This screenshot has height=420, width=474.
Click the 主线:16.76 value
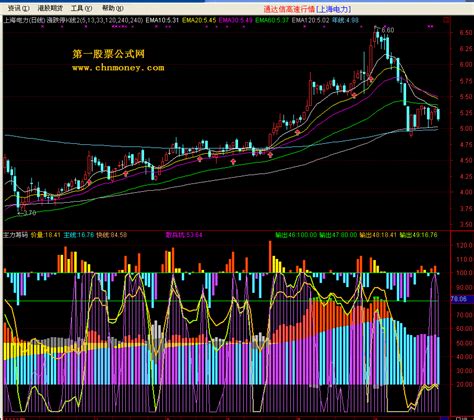pyautogui.click(x=79, y=235)
